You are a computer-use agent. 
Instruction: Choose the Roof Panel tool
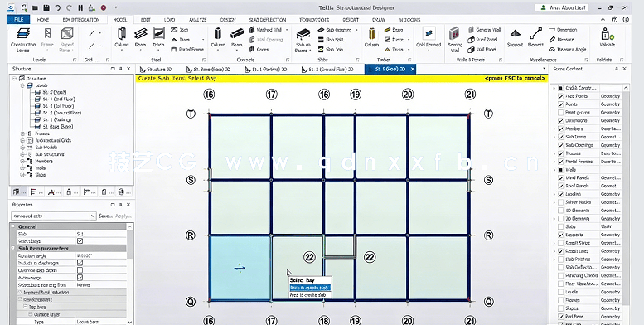click(482, 40)
